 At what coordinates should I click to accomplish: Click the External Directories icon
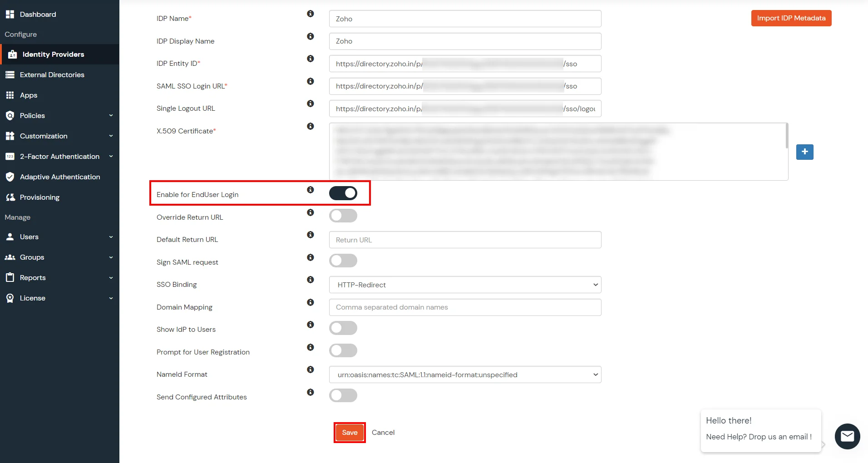click(10, 75)
